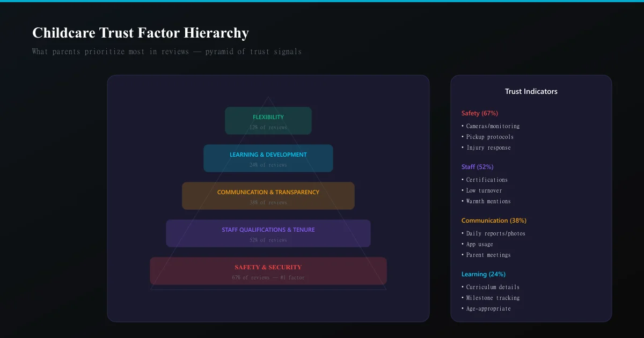
Task: Click the Childcare Trust Factor Hierarchy title
Action: (141, 33)
